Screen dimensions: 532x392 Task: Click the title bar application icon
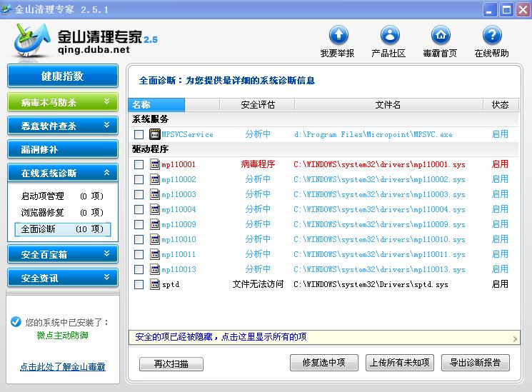6,9
